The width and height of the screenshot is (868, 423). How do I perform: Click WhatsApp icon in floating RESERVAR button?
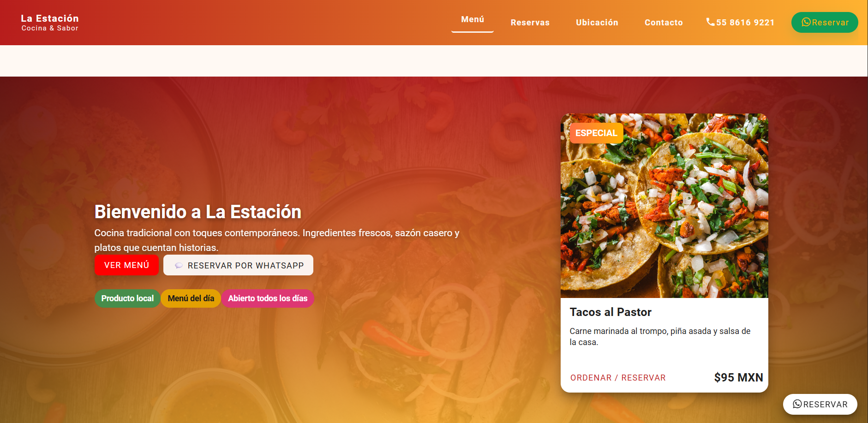797,404
